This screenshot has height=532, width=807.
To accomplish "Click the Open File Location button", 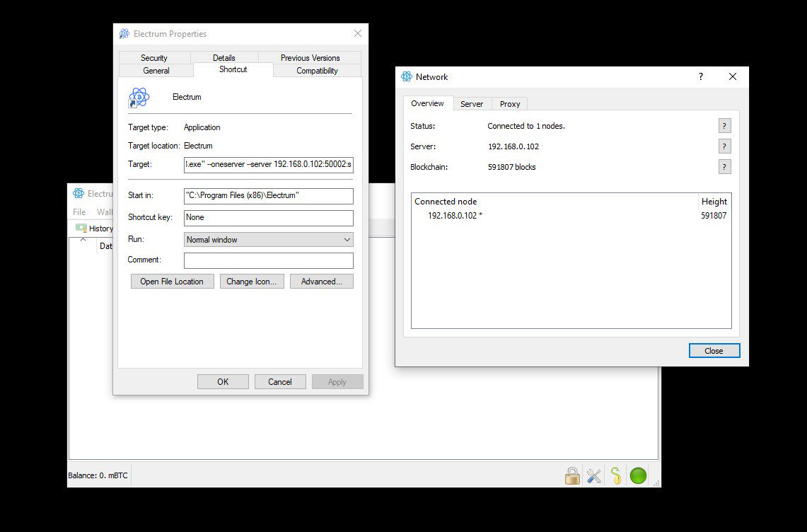I will tap(172, 281).
